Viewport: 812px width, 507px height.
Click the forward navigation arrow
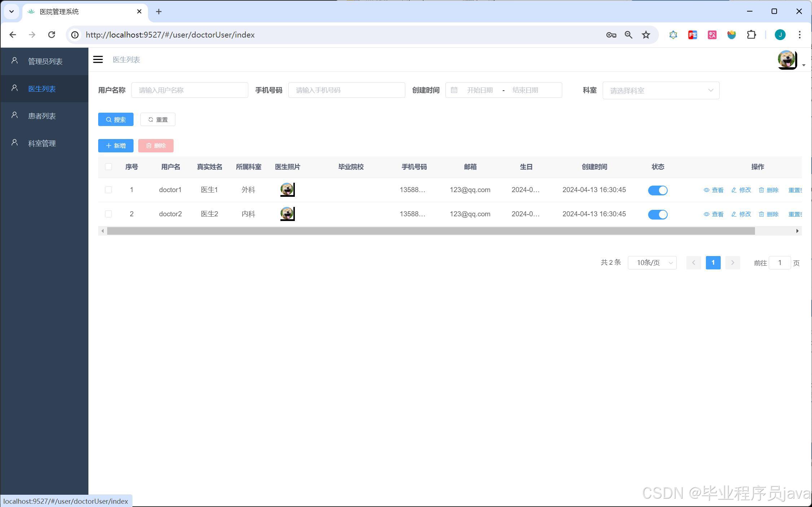click(x=32, y=35)
